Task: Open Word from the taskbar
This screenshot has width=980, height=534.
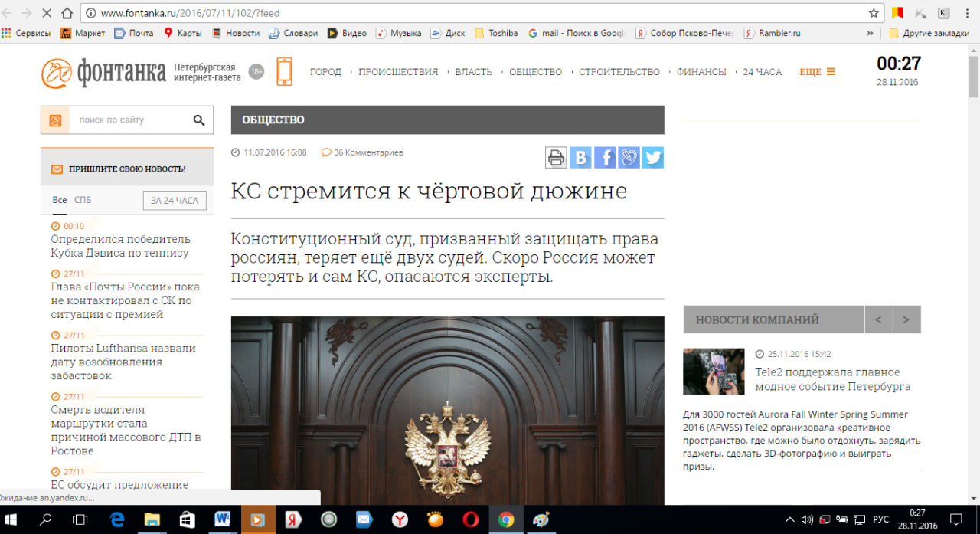Action: click(223, 519)
